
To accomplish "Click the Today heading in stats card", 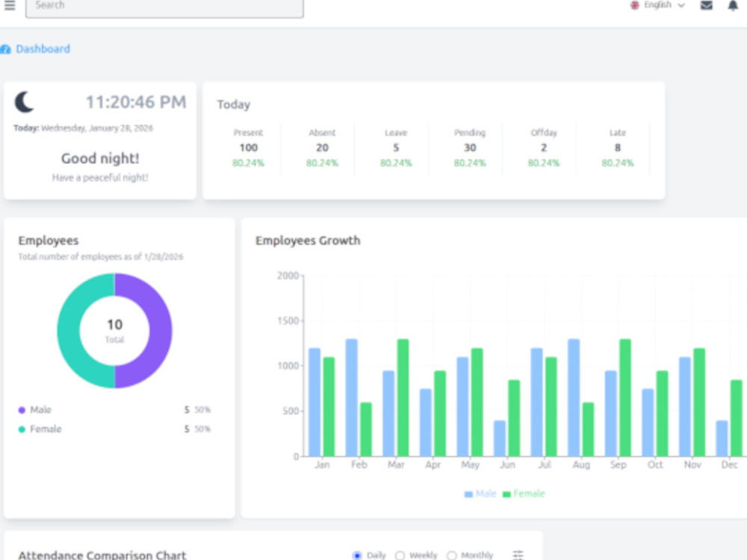I will click(233, 105).
